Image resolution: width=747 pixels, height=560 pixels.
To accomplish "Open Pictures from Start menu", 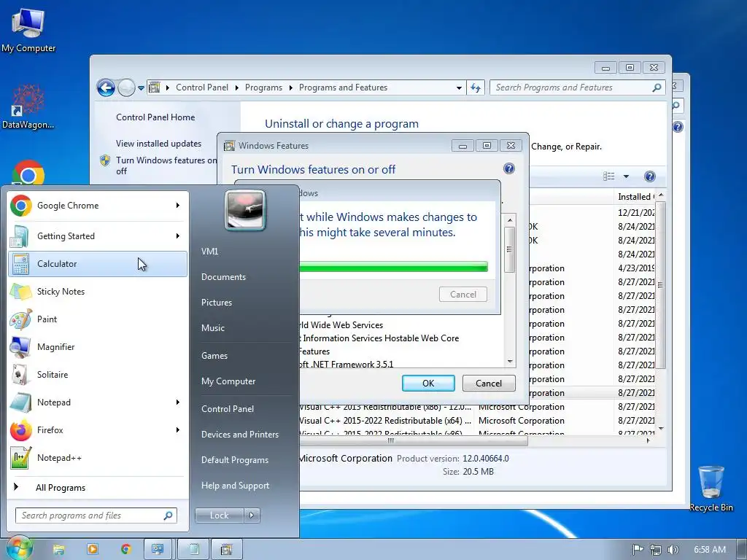I will click(x=216, y=303).
